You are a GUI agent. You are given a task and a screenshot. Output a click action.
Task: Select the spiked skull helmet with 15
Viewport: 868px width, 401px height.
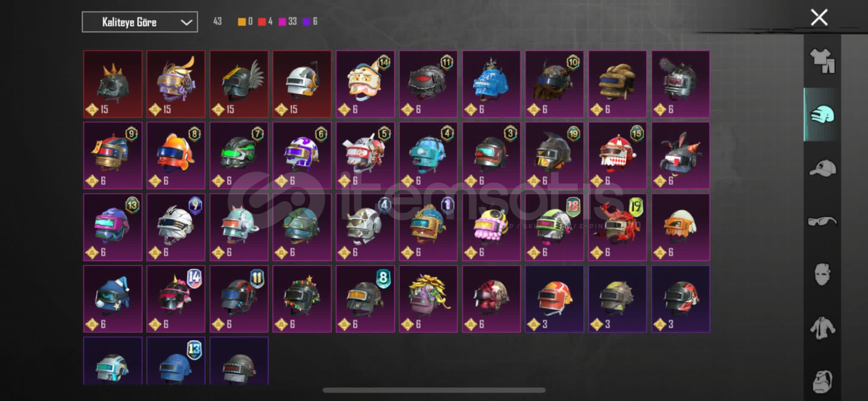point(113,84)
